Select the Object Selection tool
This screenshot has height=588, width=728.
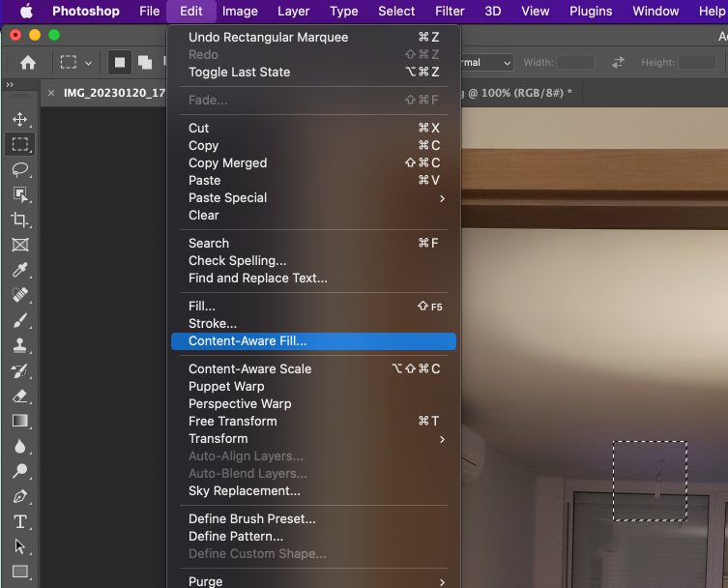tap(19, 194)
